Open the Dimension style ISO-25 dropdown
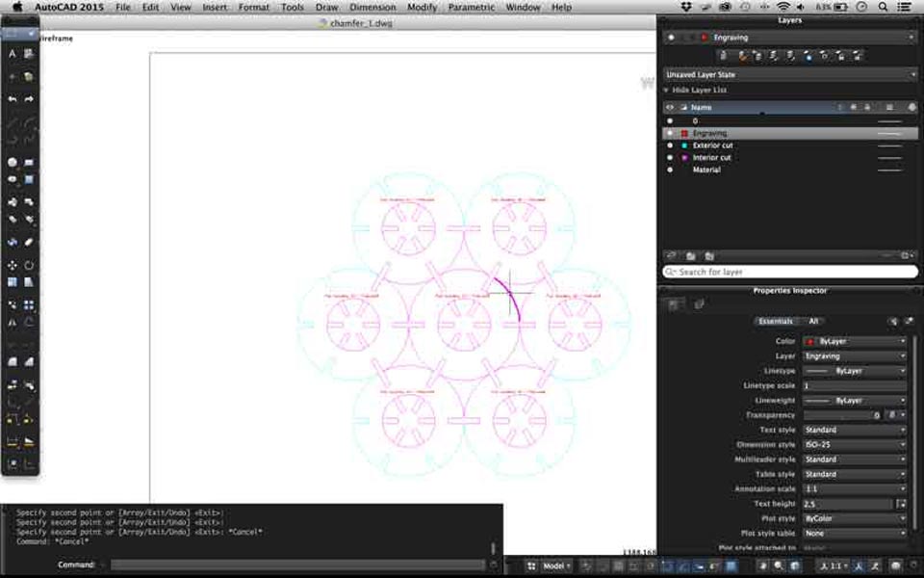This screenshot has width=924, height=578. [855, 445]
